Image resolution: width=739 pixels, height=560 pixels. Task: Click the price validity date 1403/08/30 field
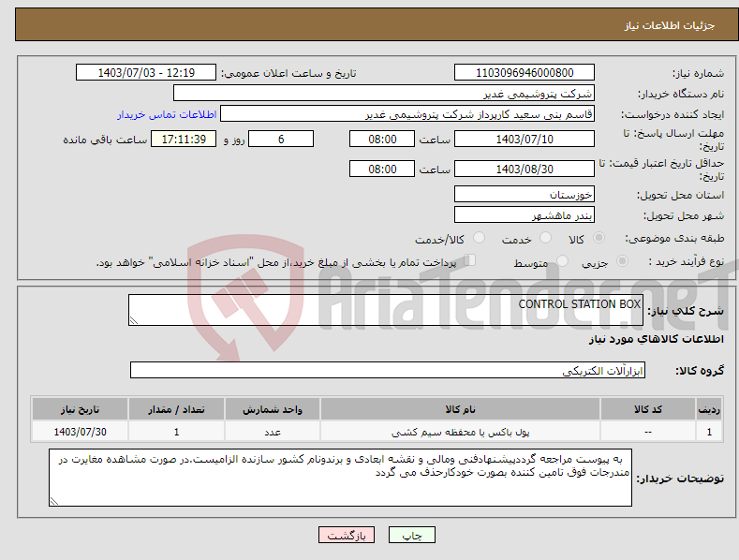pyautogui.click(x=525, y=169)
